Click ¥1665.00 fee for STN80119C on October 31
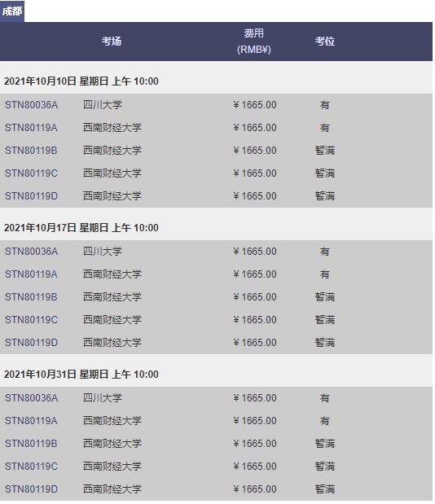This screenshot has height=504, width=435. (x=255, y=467)
